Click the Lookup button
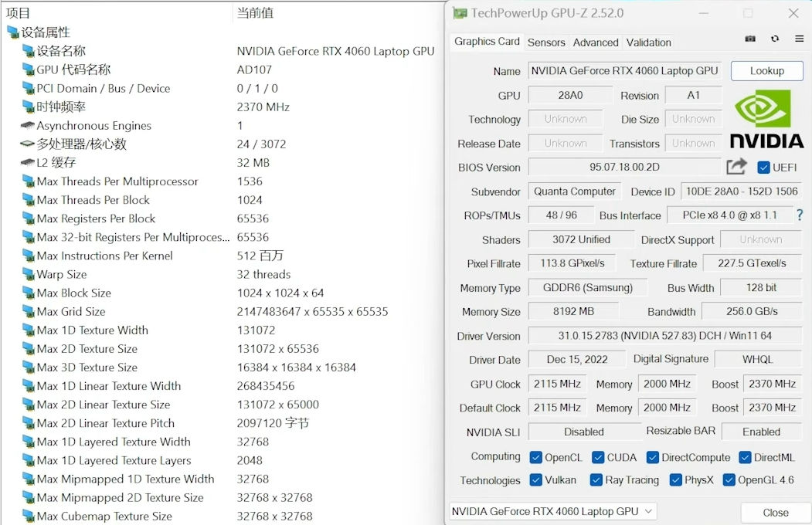Viewport: 812px width, 525px height. click(767, 71)
